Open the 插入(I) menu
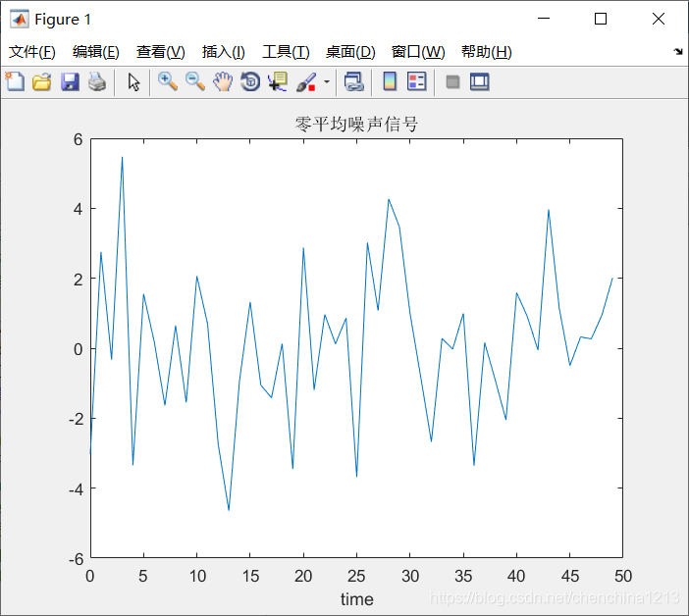The image size is (689, 616). [223, 52]
